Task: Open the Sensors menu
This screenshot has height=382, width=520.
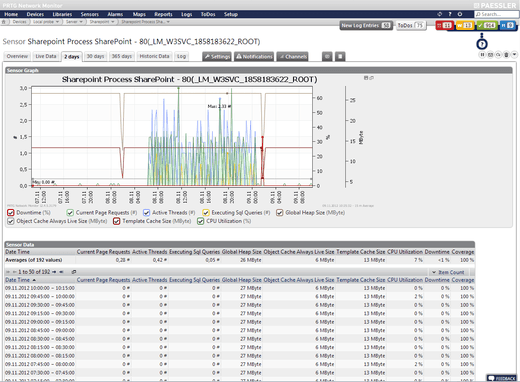Action: click(x=89, y=14)
